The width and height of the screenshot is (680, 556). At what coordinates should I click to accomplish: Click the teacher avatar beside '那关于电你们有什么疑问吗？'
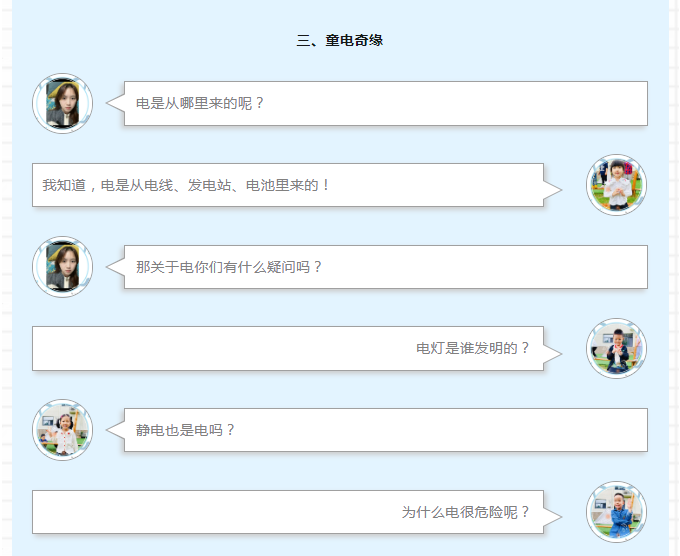(62, 267)
